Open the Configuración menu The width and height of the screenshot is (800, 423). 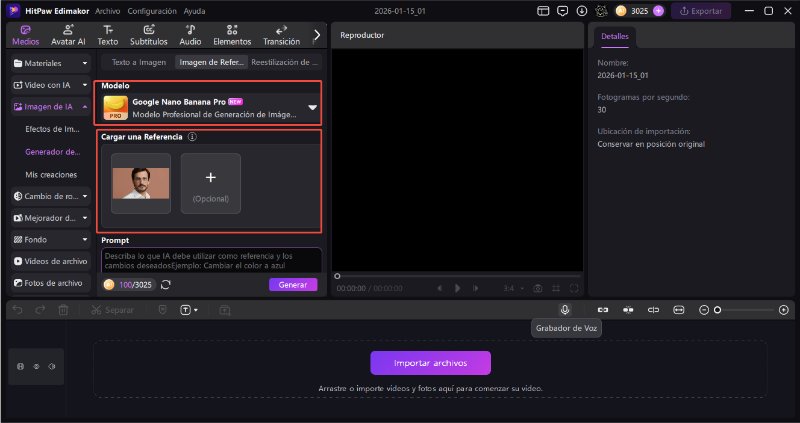152,11
